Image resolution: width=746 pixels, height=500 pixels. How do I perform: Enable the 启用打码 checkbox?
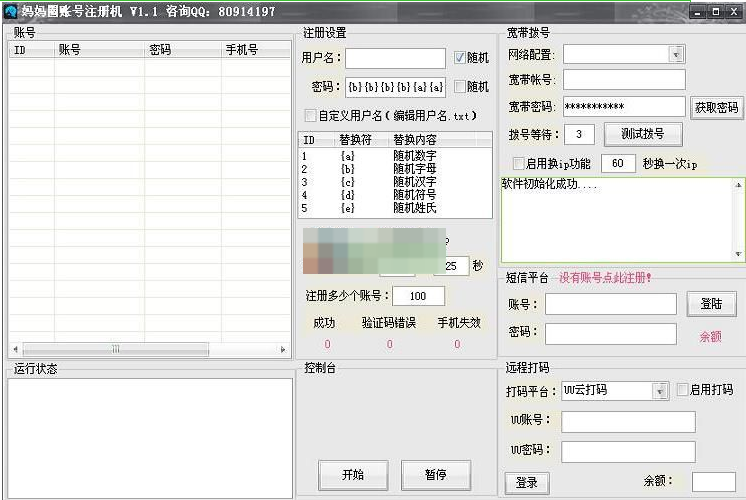(x=682, y=390)
